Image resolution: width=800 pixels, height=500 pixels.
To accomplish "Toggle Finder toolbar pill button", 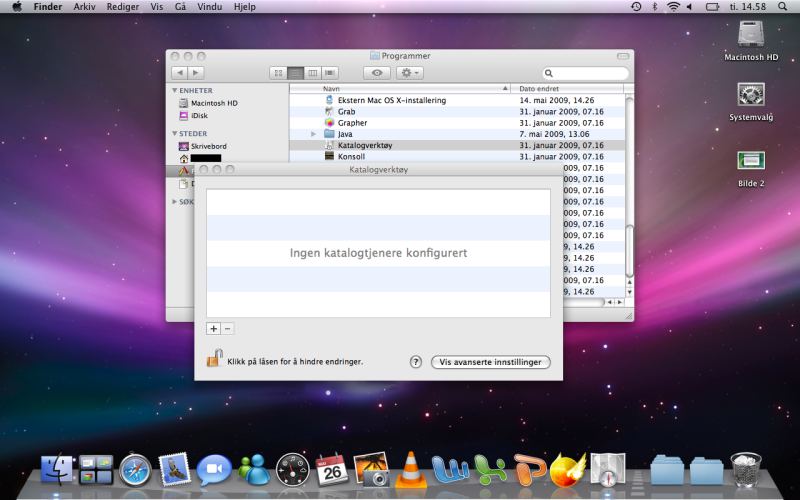I will (x=623, y=56).
